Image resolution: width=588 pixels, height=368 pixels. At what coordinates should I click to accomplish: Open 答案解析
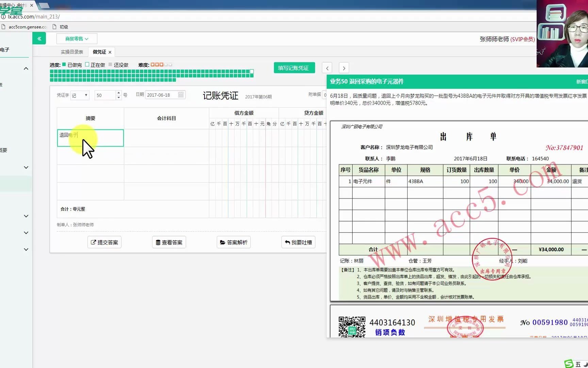click(234, 242)
